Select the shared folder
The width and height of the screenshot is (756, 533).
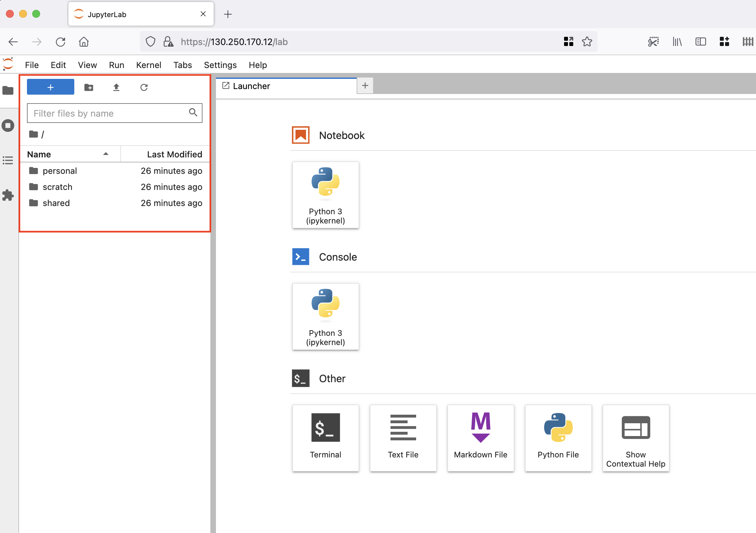click(115, 203)
